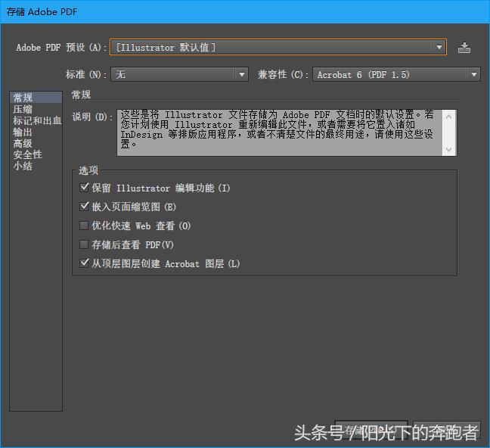Open the Adobe PDF preset dropdown
Screen dimensions: 490x448
coord(278,48)
